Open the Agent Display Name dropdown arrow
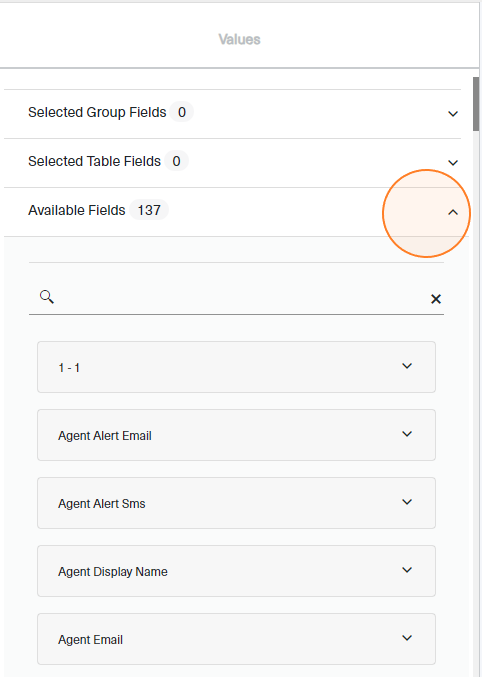The image size is (482, 677). tap(407, 570)
